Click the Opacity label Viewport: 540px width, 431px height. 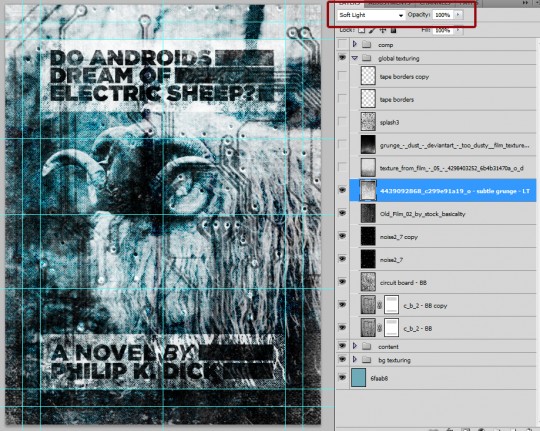click(x=419, y=14)
